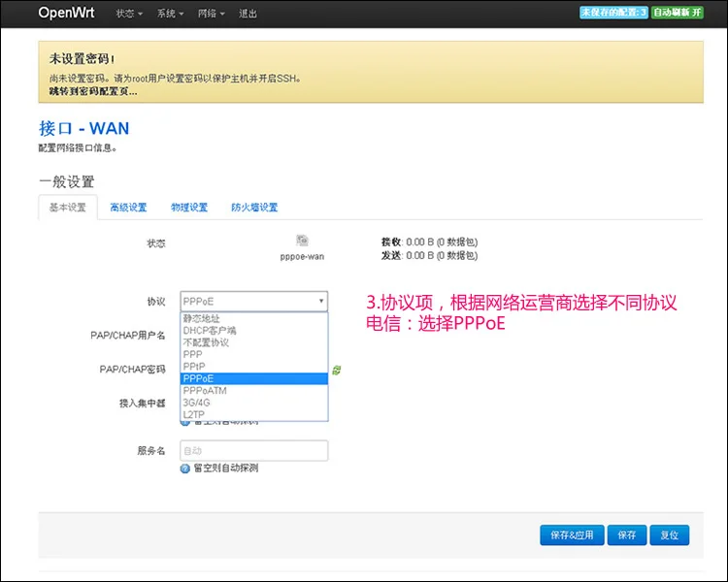Open the 网络 menu

(211, 14)
